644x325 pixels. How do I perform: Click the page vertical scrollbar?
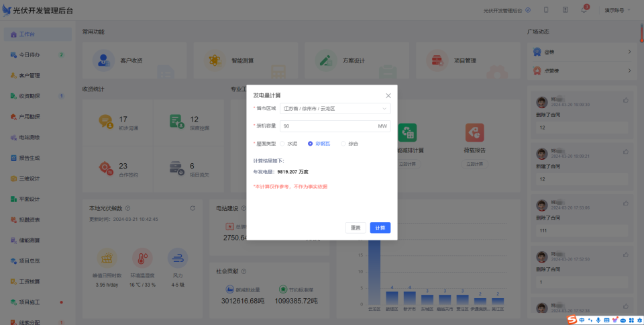click(x=641, y=33)
